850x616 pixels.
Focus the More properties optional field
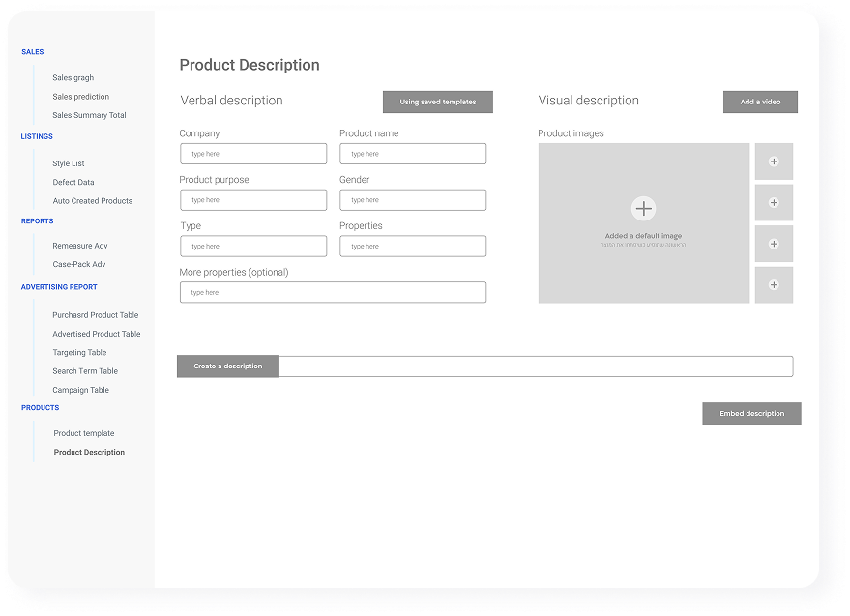click(333, 292)
